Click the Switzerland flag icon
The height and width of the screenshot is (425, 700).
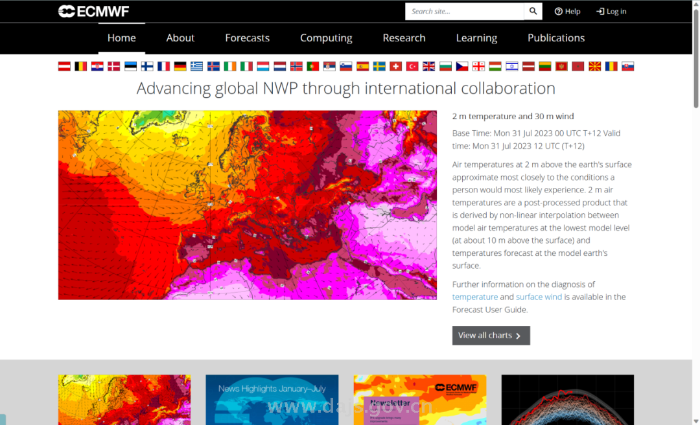pos(396,67)
